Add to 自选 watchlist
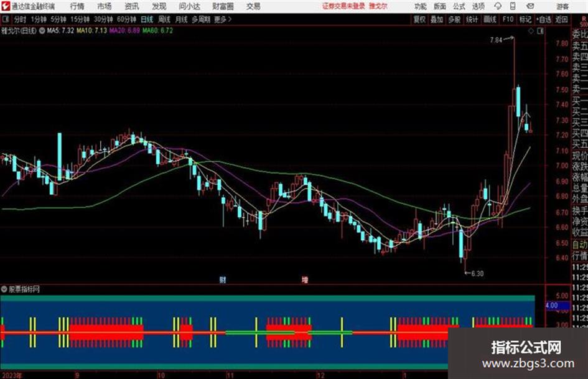 click(544, 19)
